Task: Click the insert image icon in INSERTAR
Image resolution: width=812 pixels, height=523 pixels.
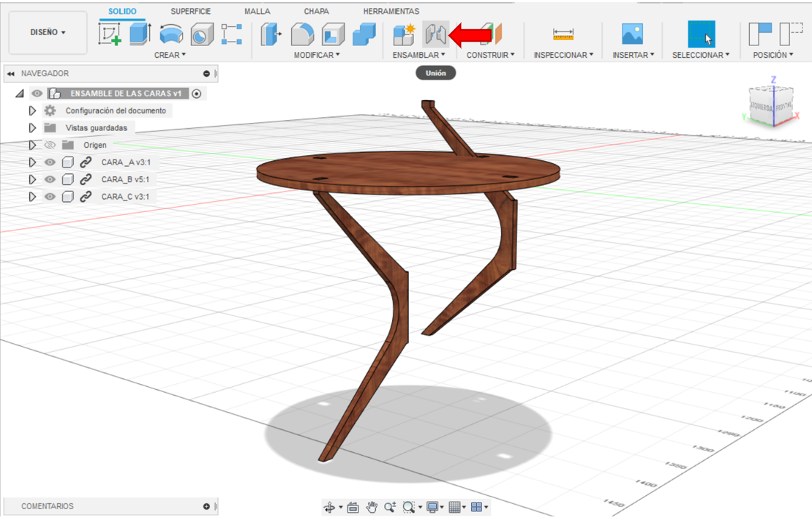Action: click(x=632, y=34)
